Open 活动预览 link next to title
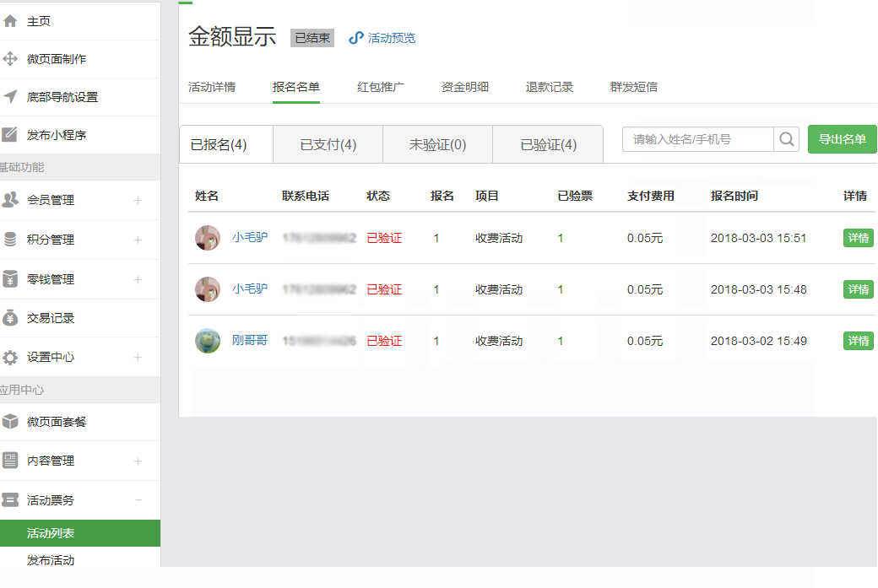Screen dimensions: 878x588 click(382, 38)
